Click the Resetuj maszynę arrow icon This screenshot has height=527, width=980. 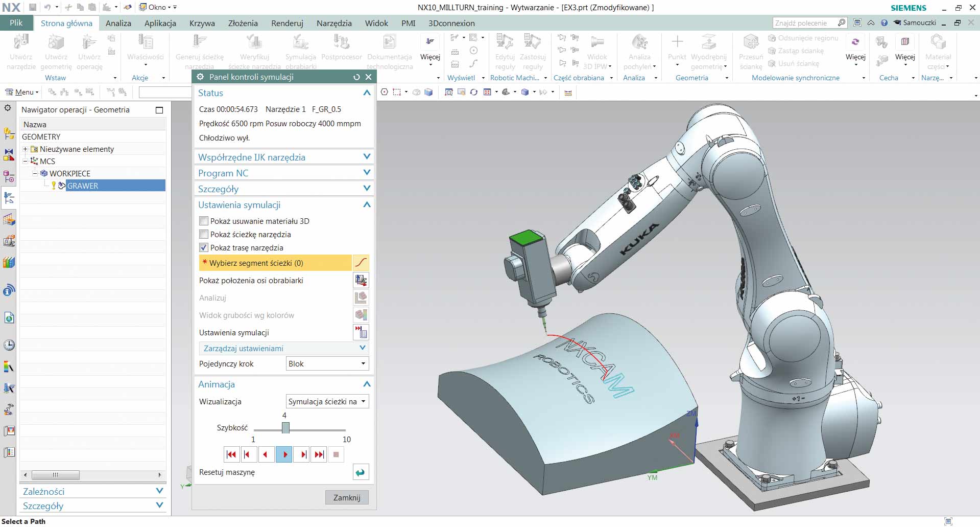click(361, 472)
